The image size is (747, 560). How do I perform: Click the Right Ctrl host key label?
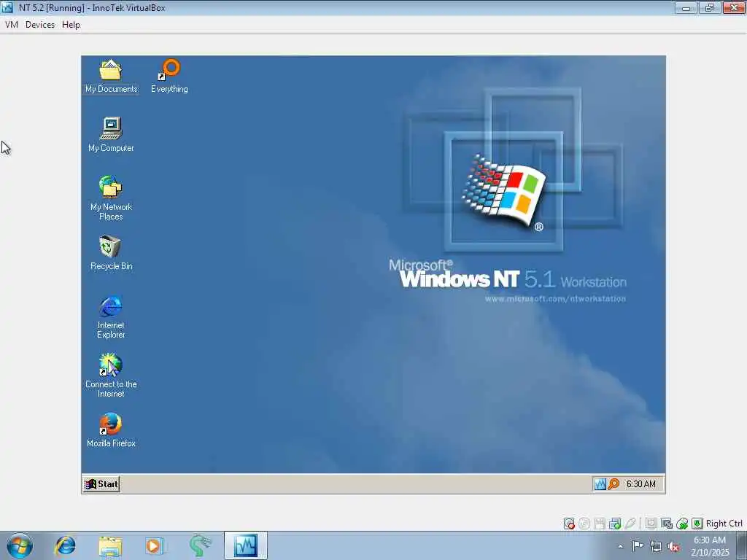724,524
